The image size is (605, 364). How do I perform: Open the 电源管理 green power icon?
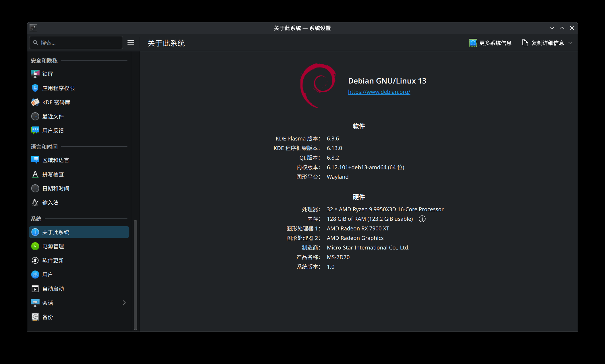[x=35, y=246]
